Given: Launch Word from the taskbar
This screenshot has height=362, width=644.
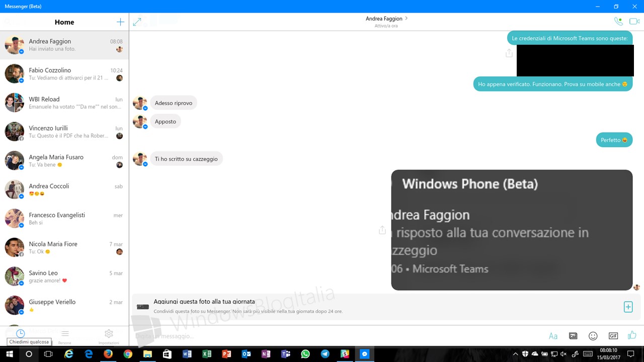Looking at the screenshot, I should 187,354.
